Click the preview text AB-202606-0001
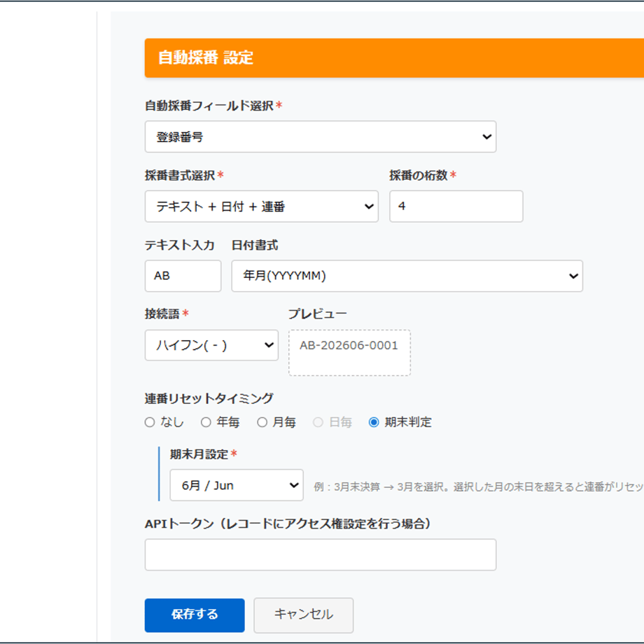Image resolution: width=644 pixels, height=644 pixels. 349,345
